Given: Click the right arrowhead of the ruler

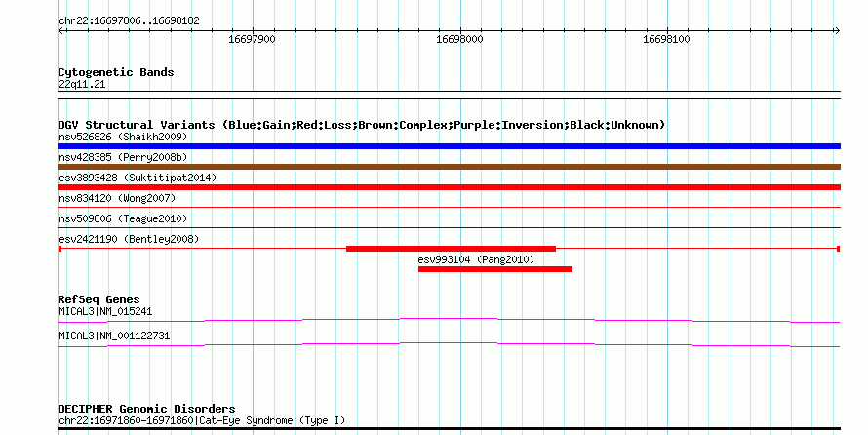Looking at the screenshot, I should pyautogui.click(x=837, y=31).
